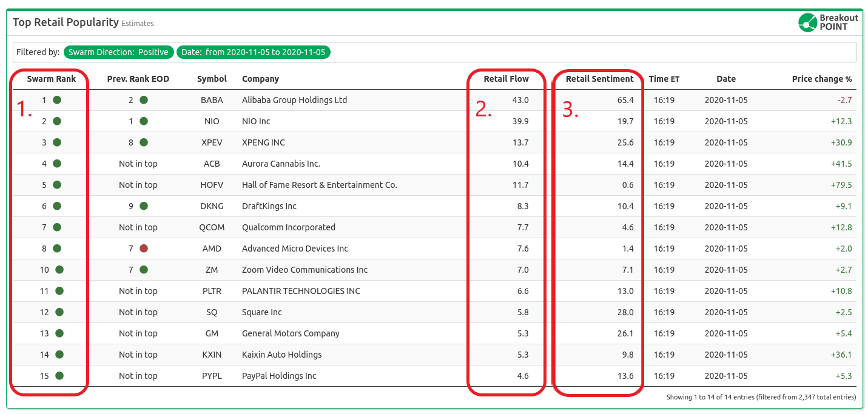This screenshot has width=868, height=414.
Task: Click the Time ET column header
Action: coord(664,79)
